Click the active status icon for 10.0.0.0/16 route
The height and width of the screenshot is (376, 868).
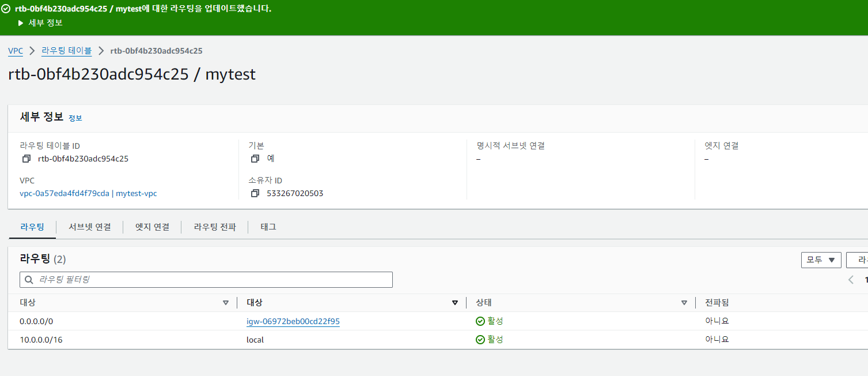480,340
